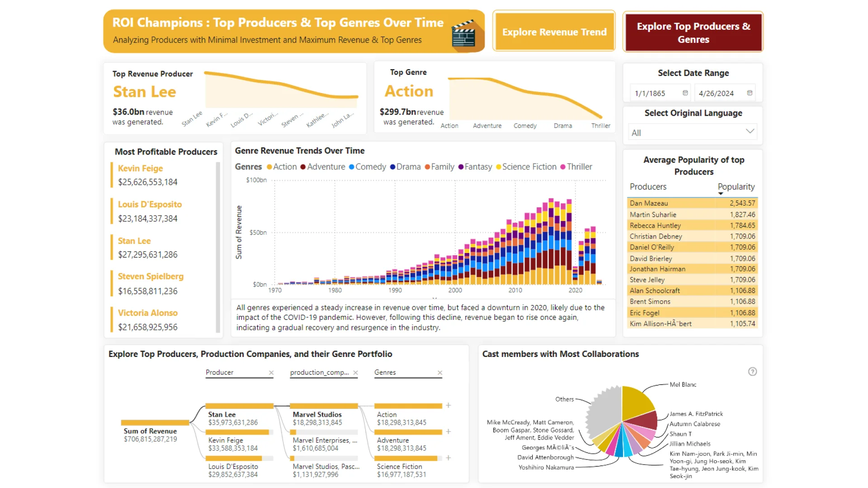This screenshot has height=488, width=868.
Task: Open calendar picker for start date 1/1/1865
Action: [x=685, y=93]
